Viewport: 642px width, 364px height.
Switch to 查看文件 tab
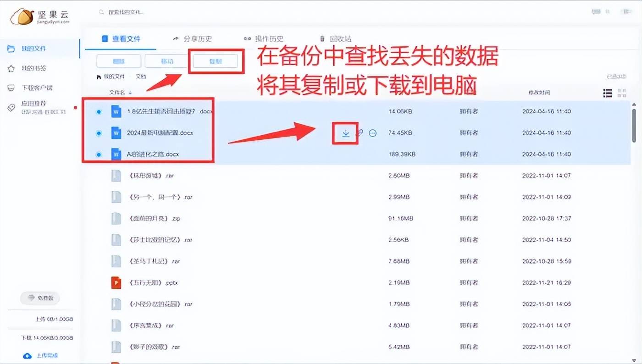point(121,39)
